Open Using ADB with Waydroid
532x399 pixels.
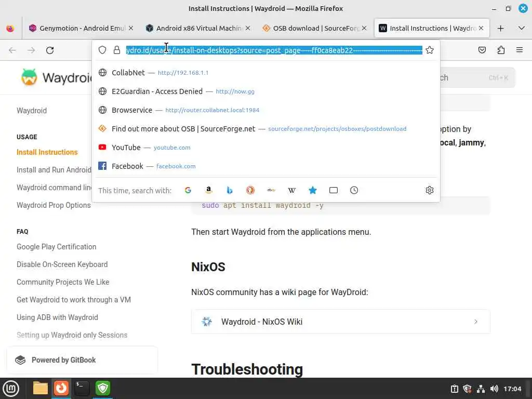[57, 317]
